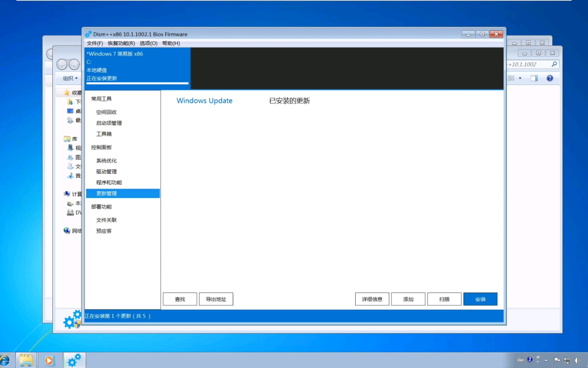Click the Libraries 库 icon in Explorer

67,139
